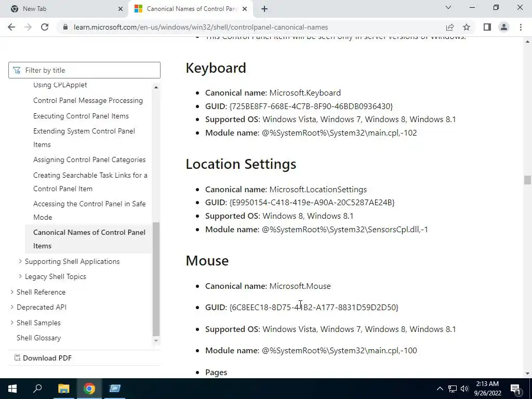532x399 pixels.
Task: Open Assigning Control Panel Categories topic
Action: pyautogui.click(x=89, y=160)
